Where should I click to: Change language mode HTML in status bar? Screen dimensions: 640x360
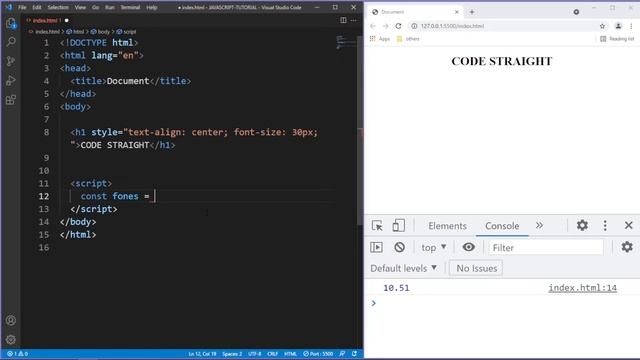click(290, 354)
